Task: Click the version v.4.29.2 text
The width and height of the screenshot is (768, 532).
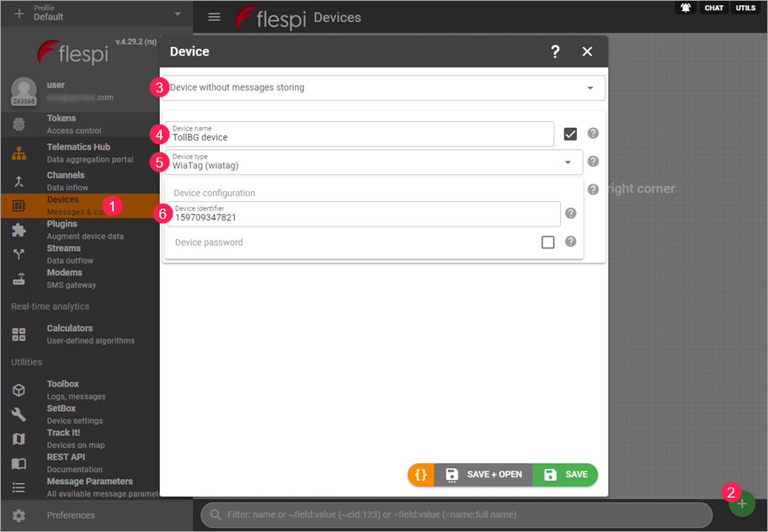Action: pyautogui.click(x=136, y=41)
